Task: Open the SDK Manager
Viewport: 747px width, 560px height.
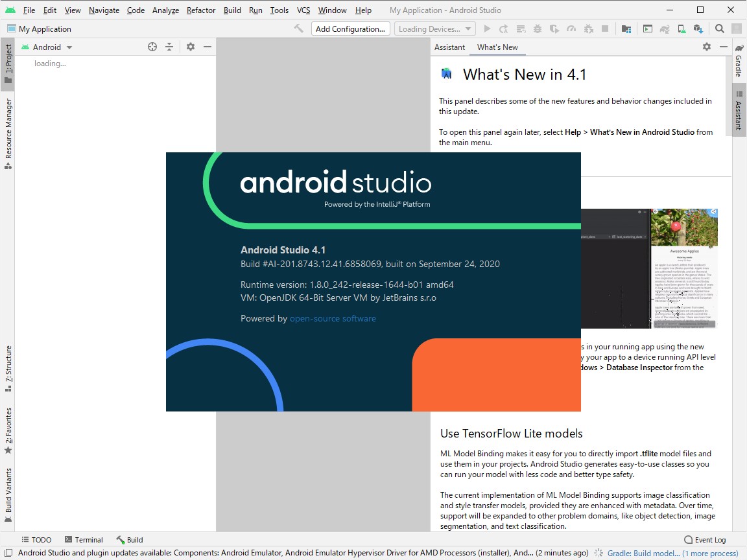Action: coord(699,29)
